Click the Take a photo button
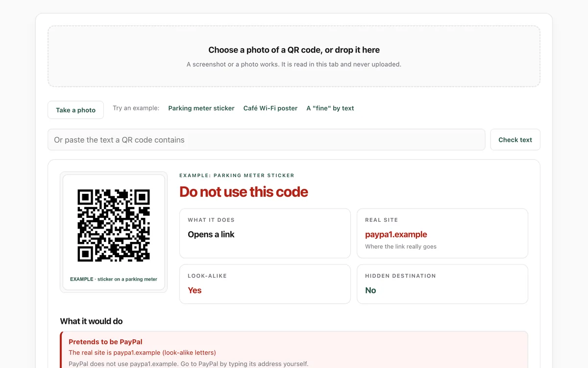 (x=75, y=110)
